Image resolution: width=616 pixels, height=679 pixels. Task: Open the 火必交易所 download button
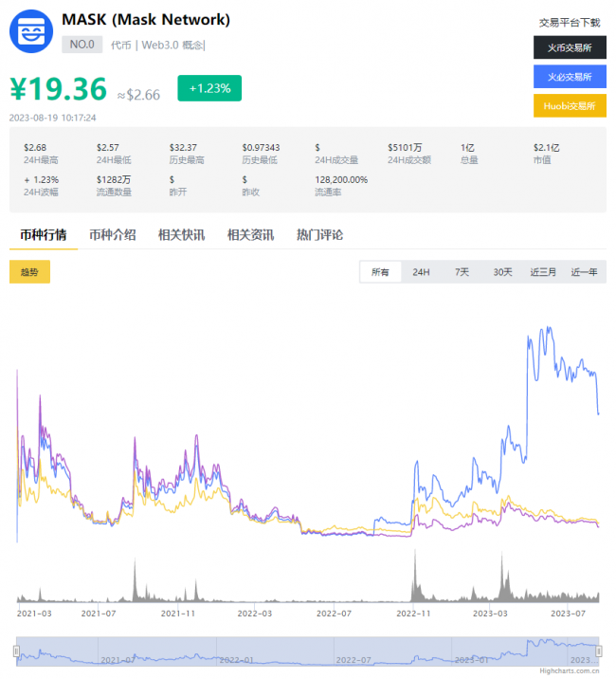[570, 77]
